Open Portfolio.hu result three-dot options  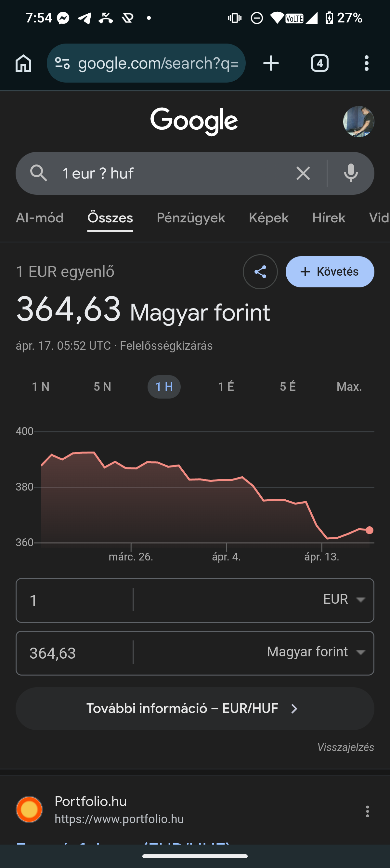368,811
